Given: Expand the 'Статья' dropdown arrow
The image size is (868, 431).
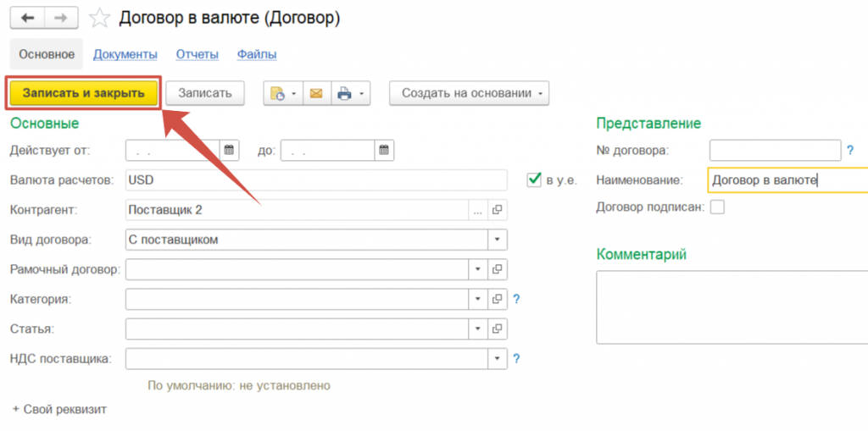Looking at the screenshot, I should (477, 329).
